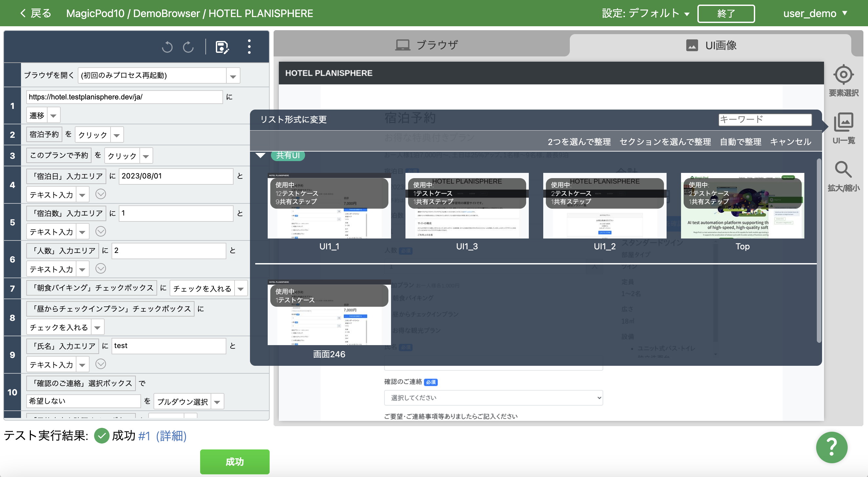Screen dimensions: 868x477
Task: Switch to the UI画像 tab
Action: (x=711, y=45)
